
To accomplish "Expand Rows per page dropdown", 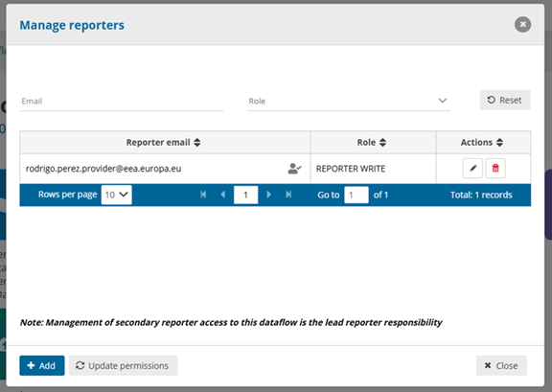I will (x=117, y=195).
